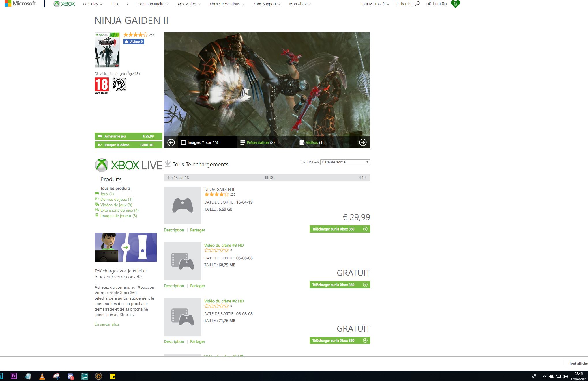
Task: Open thumbnail for Vidéo du crâne #2 HD
Action: point(182,317)
